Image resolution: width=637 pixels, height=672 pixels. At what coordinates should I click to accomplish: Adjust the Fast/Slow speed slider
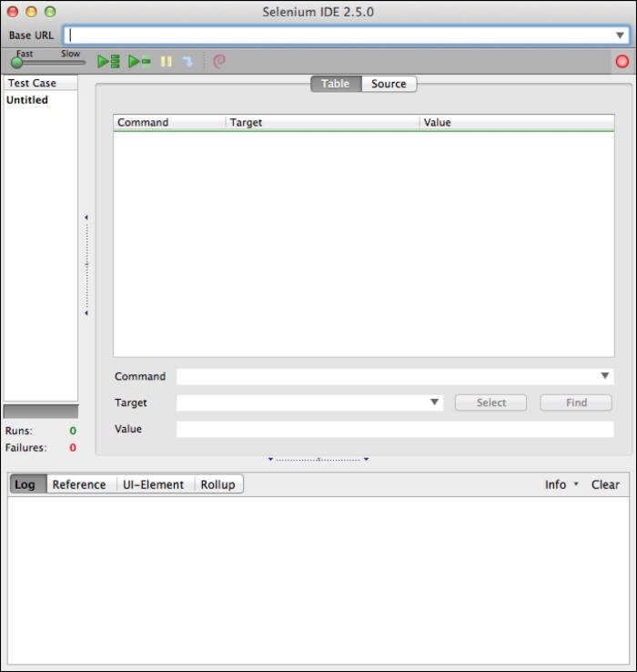click(47, 63)
